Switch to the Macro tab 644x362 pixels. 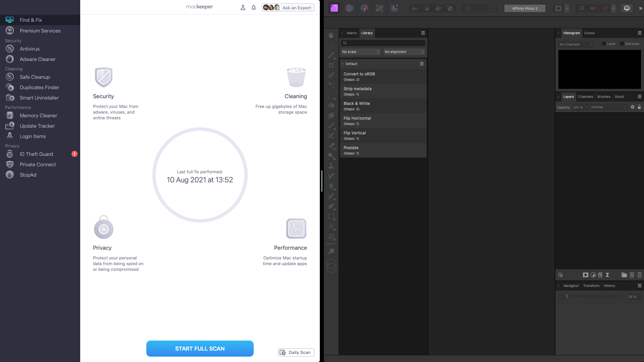(352, 33)
